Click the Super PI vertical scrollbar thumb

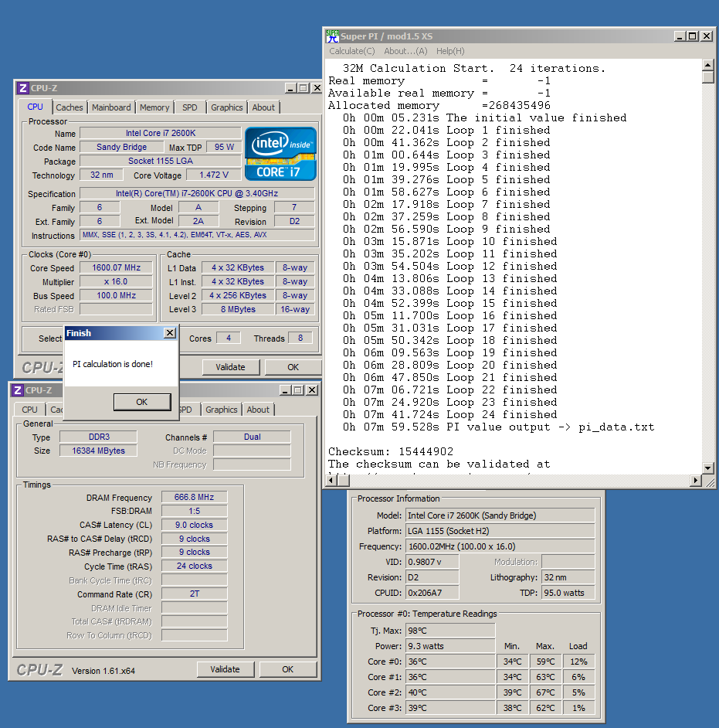click(708, 77)
